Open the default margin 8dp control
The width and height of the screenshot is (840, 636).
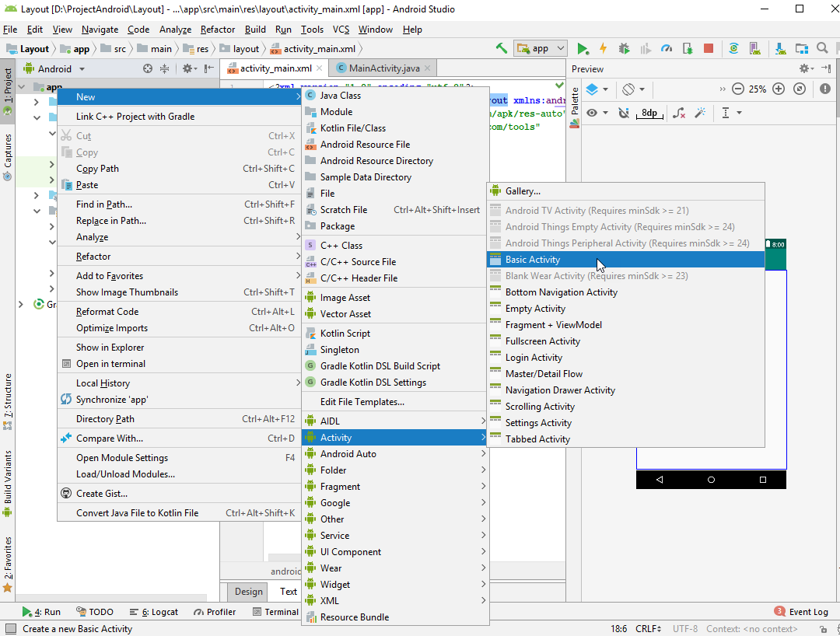coord(649,113)
